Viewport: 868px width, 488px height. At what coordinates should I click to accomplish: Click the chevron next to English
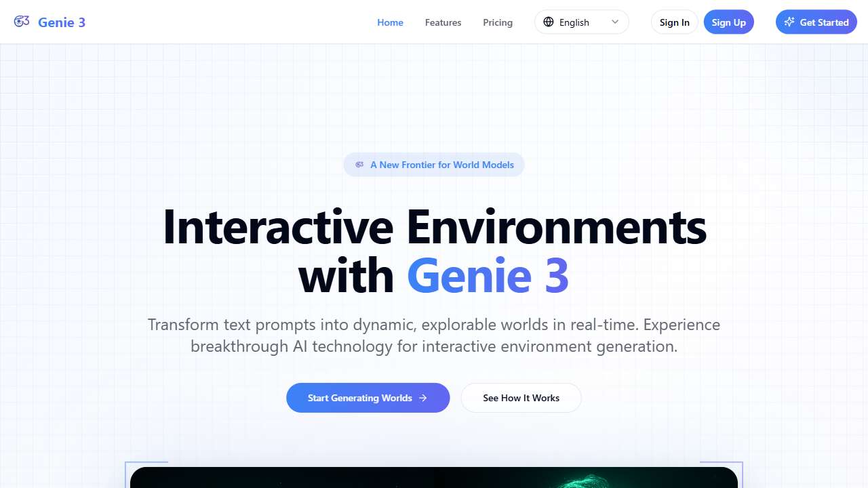coord(616,22)
